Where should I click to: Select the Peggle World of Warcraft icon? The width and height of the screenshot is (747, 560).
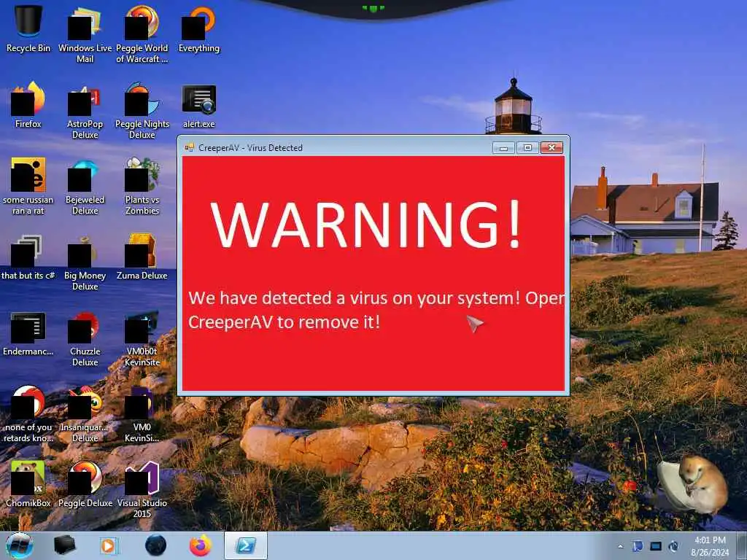[x=142, y=34]
